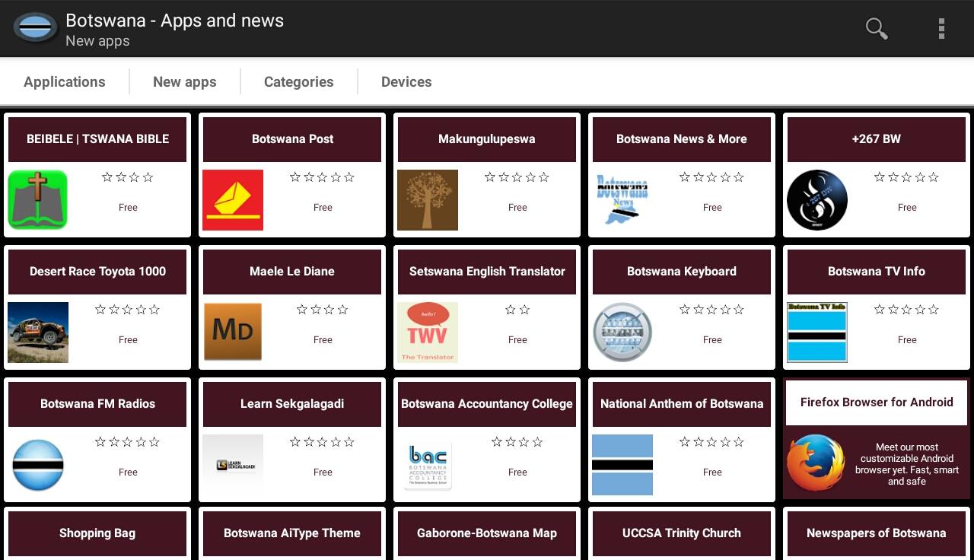Click the Botswana Accountancy College star rating

[x=517, y=442]
